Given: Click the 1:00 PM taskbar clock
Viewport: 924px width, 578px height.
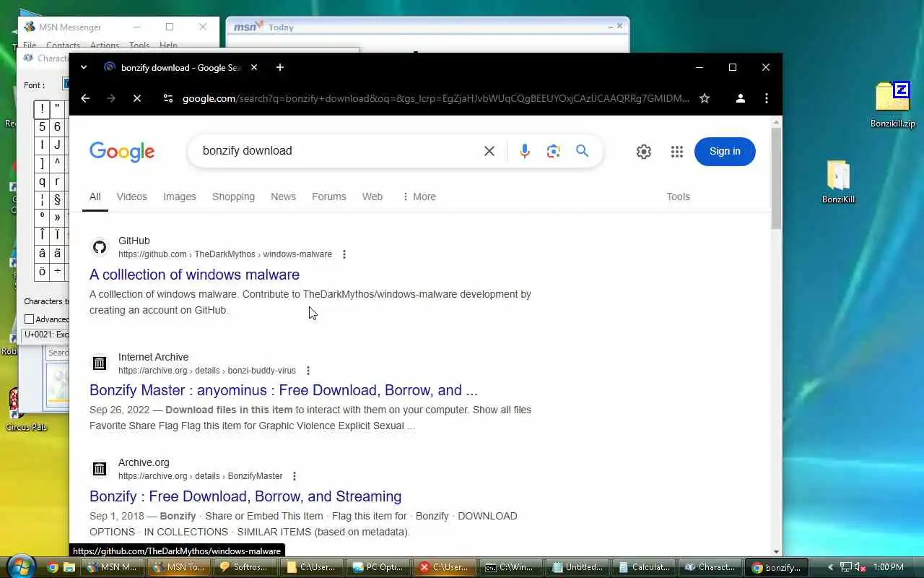Looking at the screenshot, I should pos(889,567).
